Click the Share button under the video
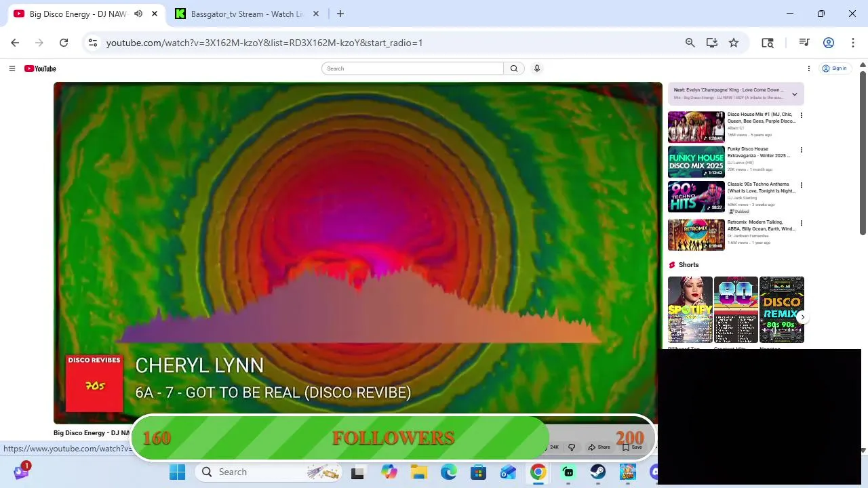Viewport: 868px width, 488px height. pos(599,447)
